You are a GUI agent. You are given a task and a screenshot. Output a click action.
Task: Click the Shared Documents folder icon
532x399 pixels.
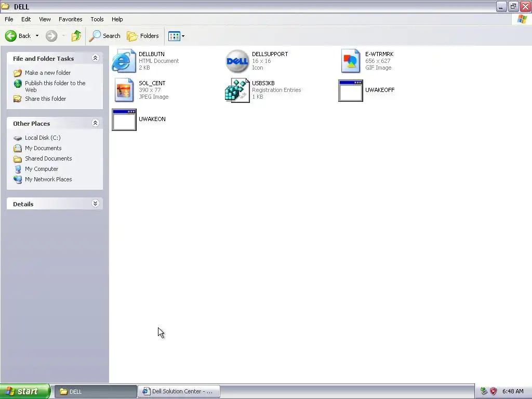click(x=18, y=159)
